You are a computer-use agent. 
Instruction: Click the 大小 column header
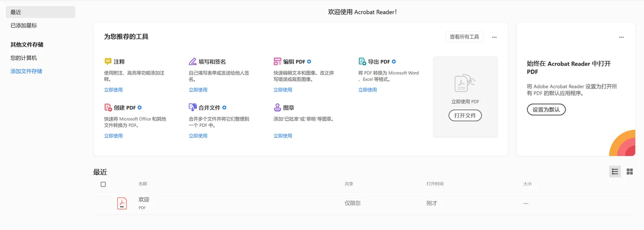coord(527,184)
